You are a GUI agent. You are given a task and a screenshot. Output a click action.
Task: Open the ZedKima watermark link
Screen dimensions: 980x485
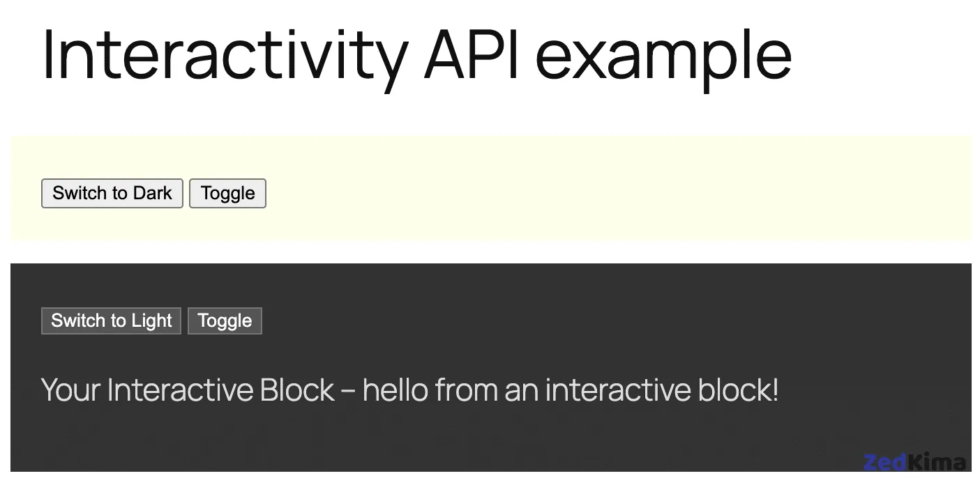click(x=914, y=462)
